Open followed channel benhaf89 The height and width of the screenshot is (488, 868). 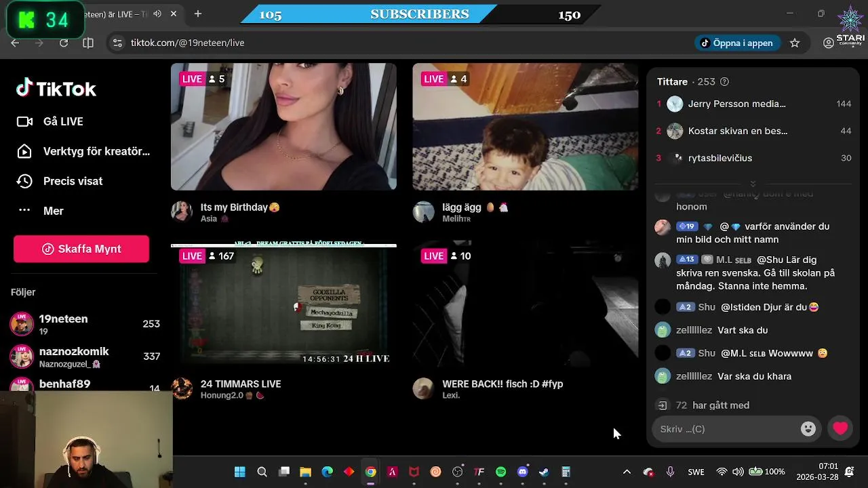85,386
